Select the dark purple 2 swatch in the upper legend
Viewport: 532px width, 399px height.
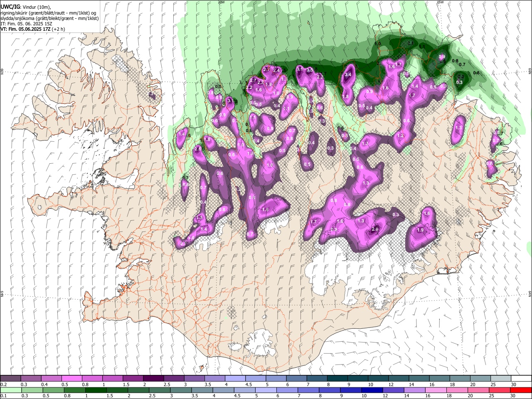coord(153,378)
